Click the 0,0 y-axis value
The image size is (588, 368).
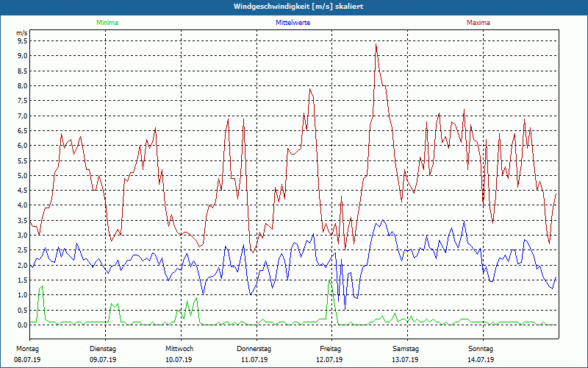(22, 325)
